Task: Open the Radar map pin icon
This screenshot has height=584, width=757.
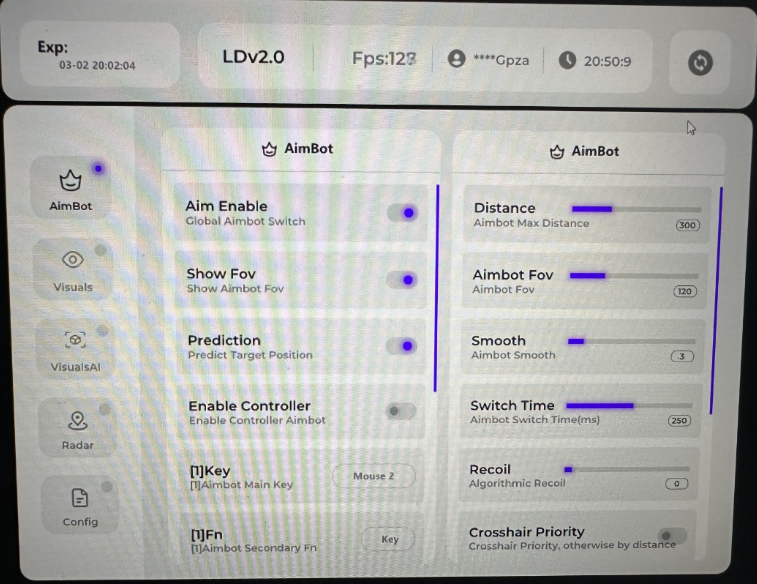Action: tap(77, 419)
